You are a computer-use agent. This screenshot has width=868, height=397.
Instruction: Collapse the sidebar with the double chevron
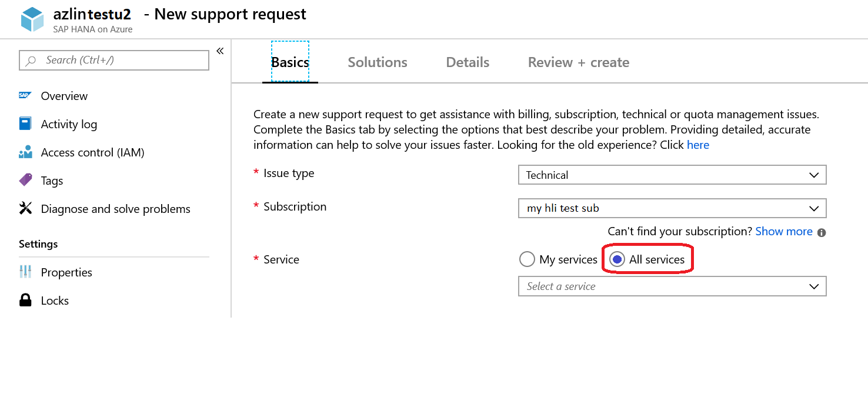(x=220, y=51)
